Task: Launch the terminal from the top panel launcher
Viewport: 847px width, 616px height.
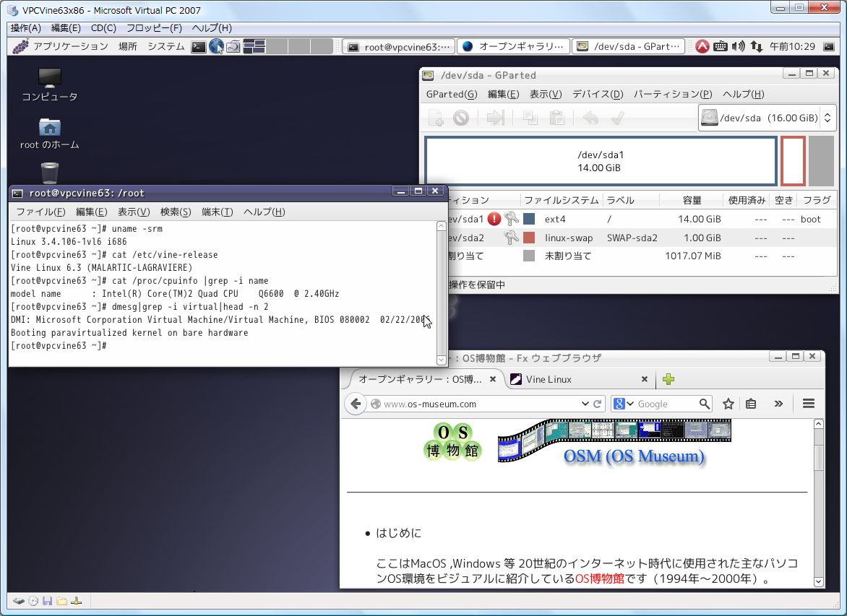Action: pyautogui.click(x=198, y=47)
